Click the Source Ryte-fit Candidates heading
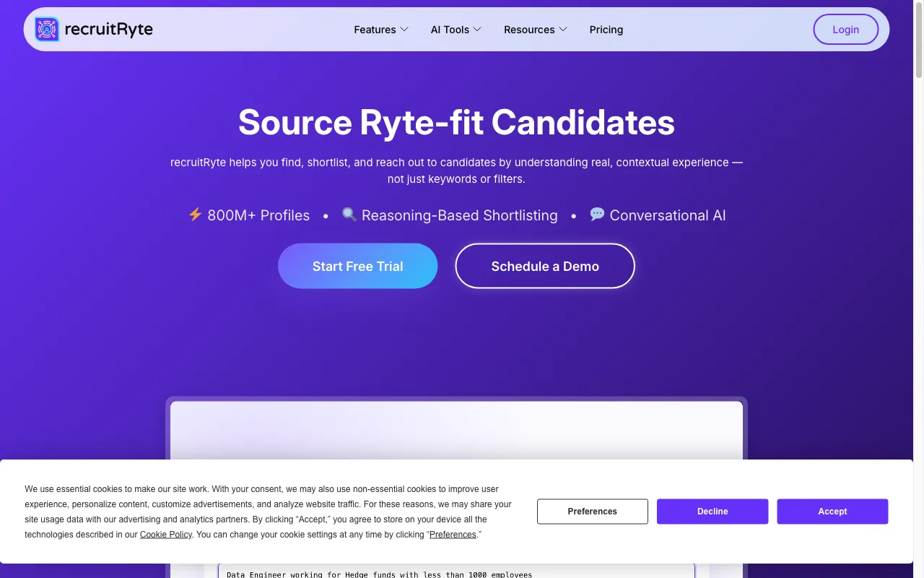The image size is (924, 578). [x=456, y=122]
